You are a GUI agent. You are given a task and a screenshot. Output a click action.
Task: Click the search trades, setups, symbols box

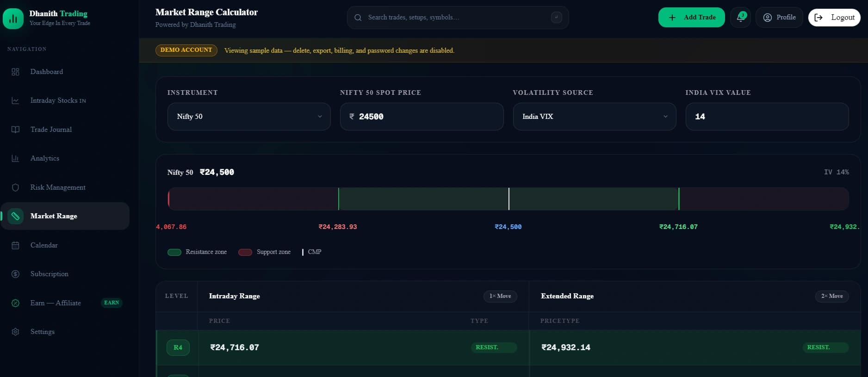tap(458, 18)
